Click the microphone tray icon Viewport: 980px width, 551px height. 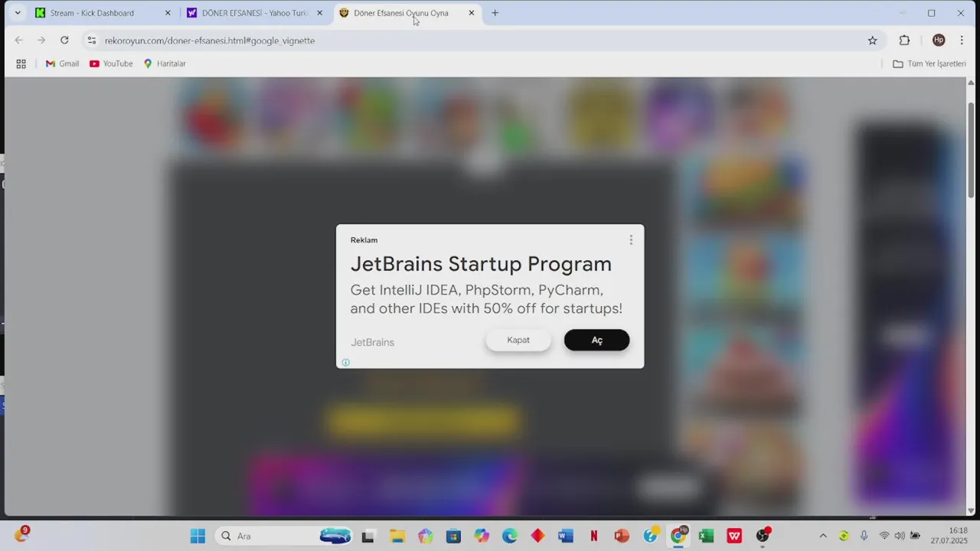click(864, 536)
